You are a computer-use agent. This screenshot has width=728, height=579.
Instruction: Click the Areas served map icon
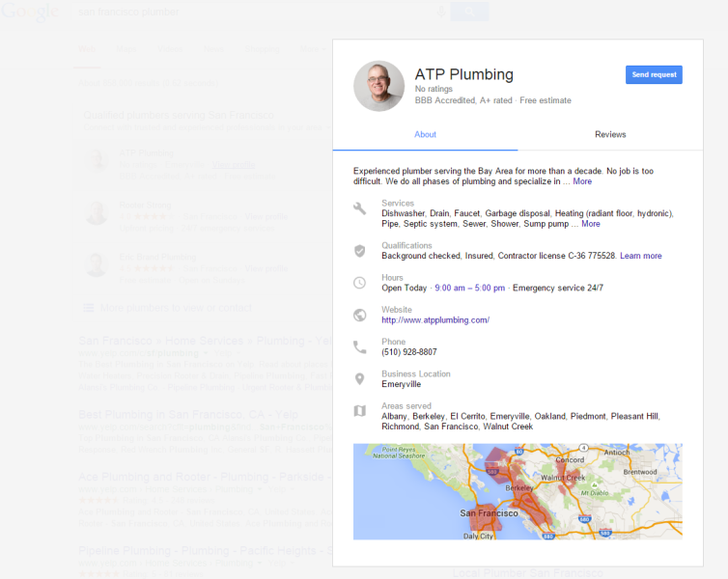[360, 410]
